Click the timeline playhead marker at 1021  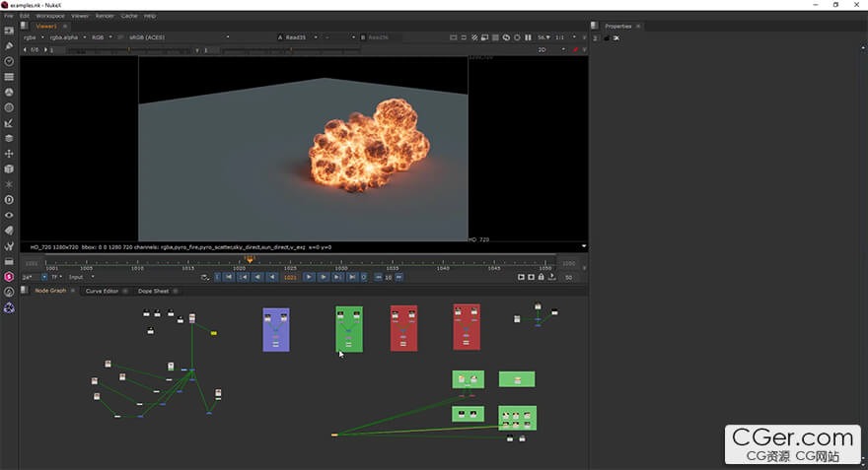[250, 260]
